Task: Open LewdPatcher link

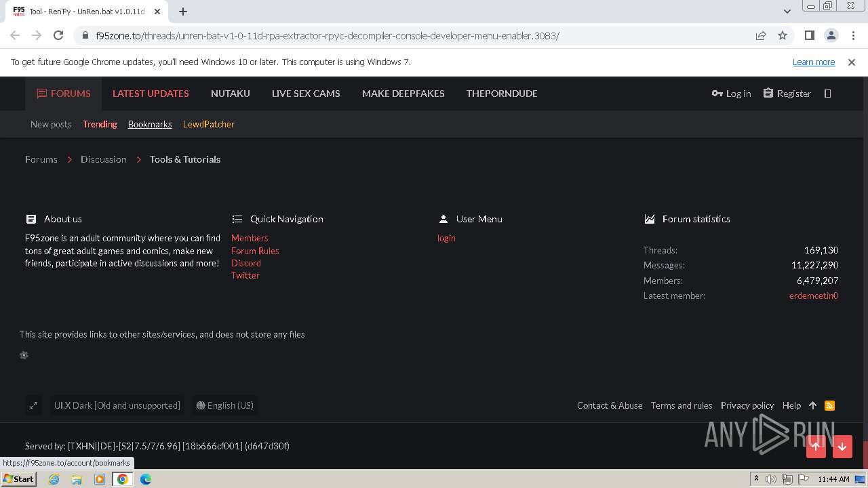Action: (x=209, y=124)
